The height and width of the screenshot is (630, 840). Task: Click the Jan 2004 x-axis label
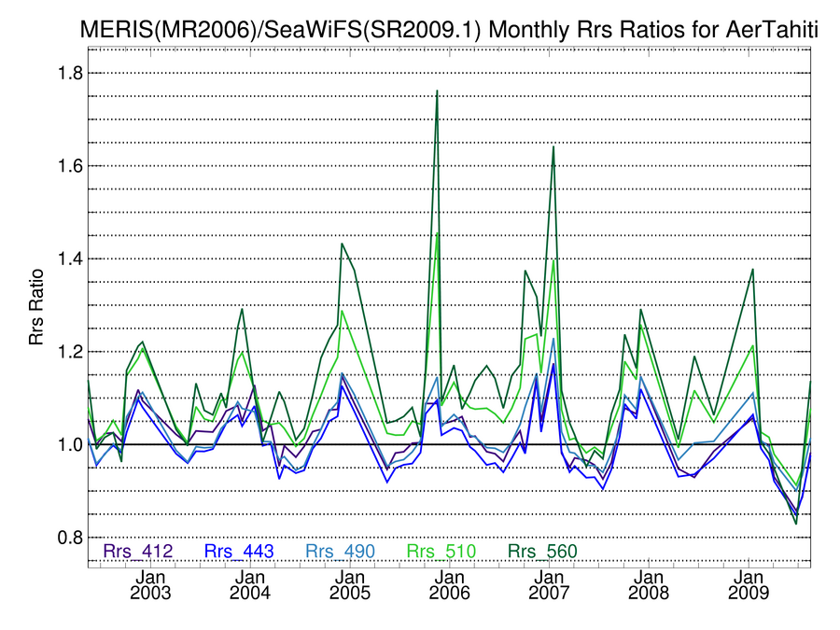click(x=250, y=585)
